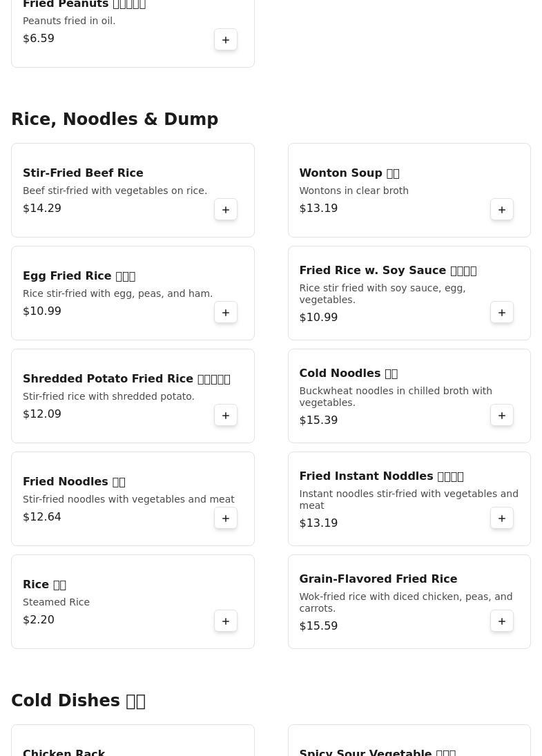
Task: Click the Grain-Flavored Fried Rice title
Action: point(378,579)
